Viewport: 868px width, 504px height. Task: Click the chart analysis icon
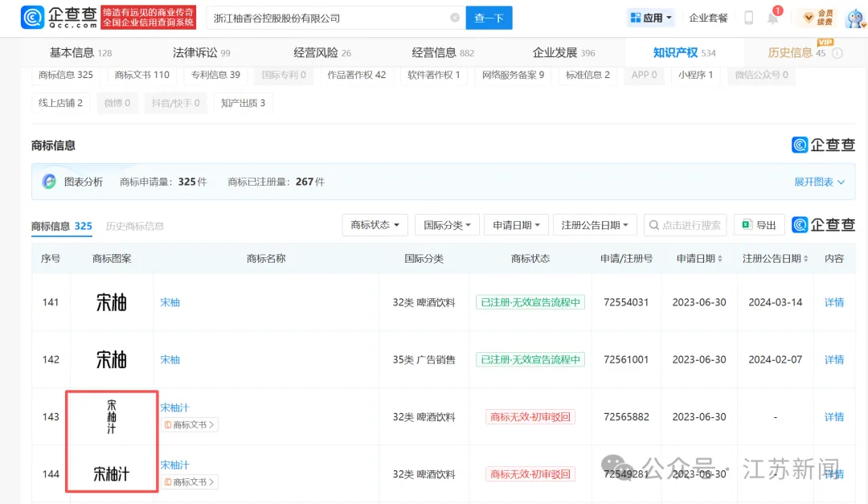pos(50,182)
